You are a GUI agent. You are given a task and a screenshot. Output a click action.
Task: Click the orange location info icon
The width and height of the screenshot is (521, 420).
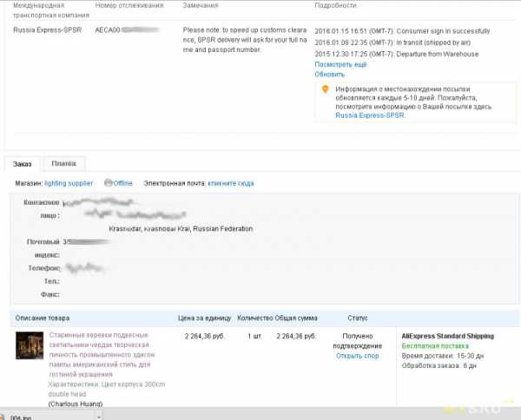tap(326, 89)
